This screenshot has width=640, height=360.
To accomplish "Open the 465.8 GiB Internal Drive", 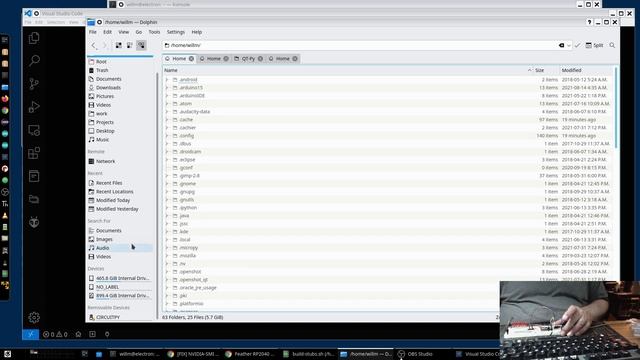I will point(121,278).
